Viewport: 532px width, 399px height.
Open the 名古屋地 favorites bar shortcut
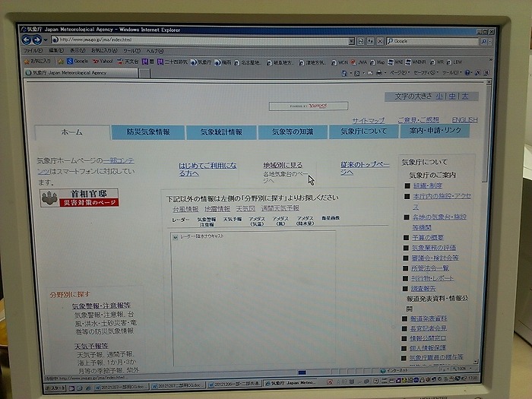click(247, 62)
